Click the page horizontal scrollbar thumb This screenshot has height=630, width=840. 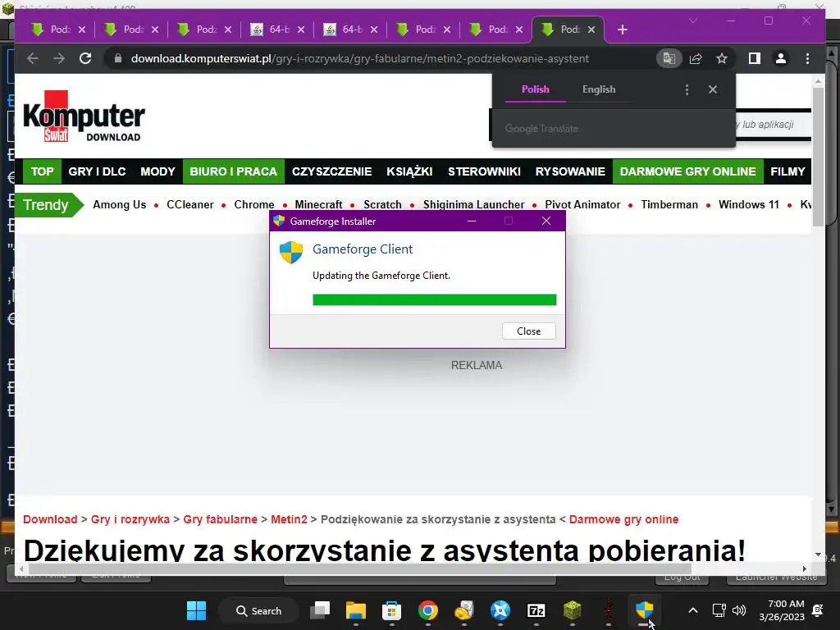tap(360, 569)
